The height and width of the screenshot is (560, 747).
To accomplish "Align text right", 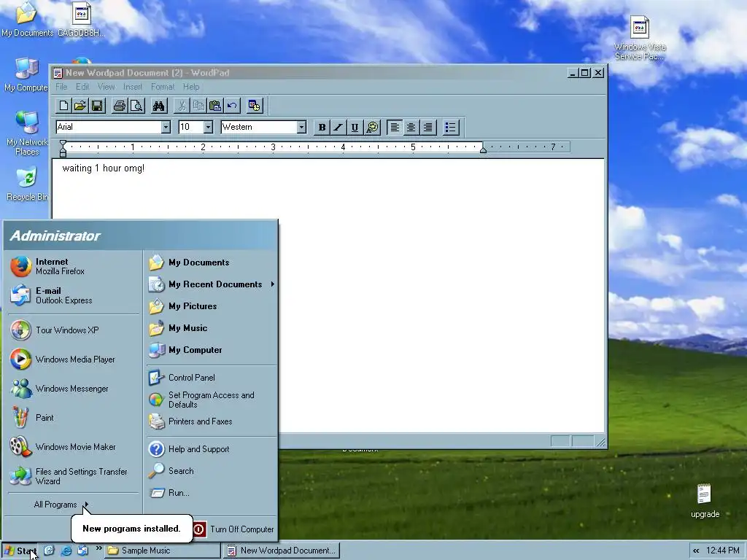I will 427,127.
